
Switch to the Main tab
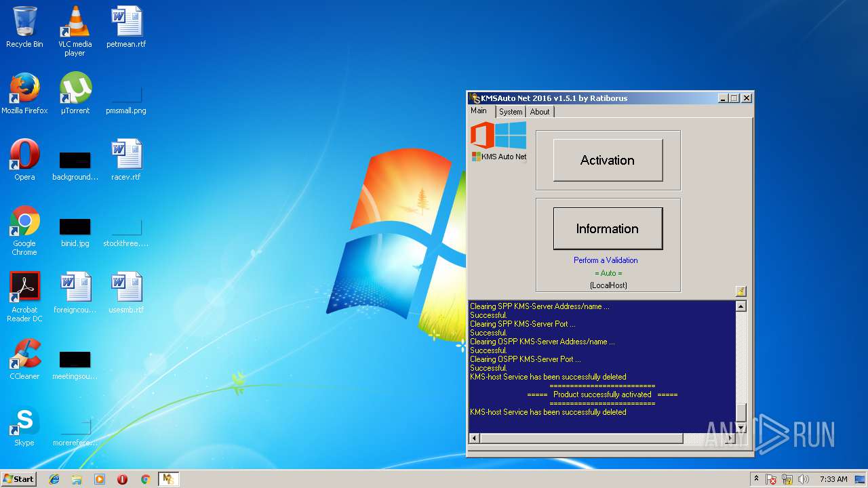tap(479, 111)
